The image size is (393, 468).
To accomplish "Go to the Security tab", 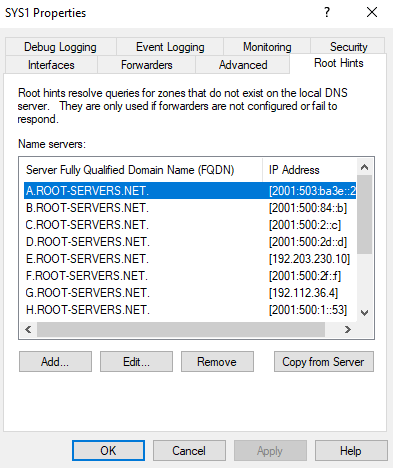I will click(348, 46).
